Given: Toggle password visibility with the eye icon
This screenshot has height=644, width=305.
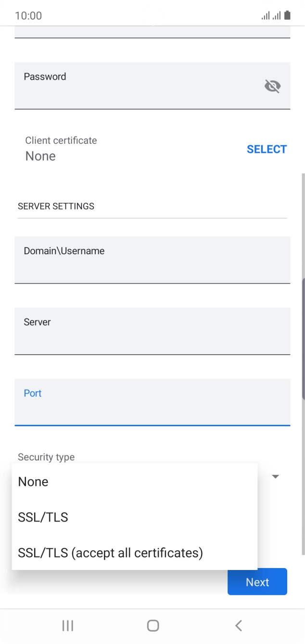Looking at the screenshot, I should pos(273,86).
